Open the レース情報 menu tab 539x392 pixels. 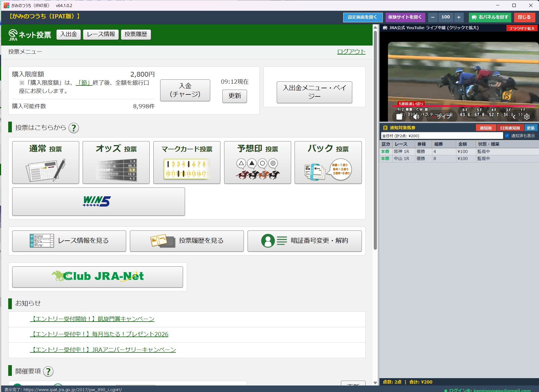pyautogui.click(x=101, y=35)
